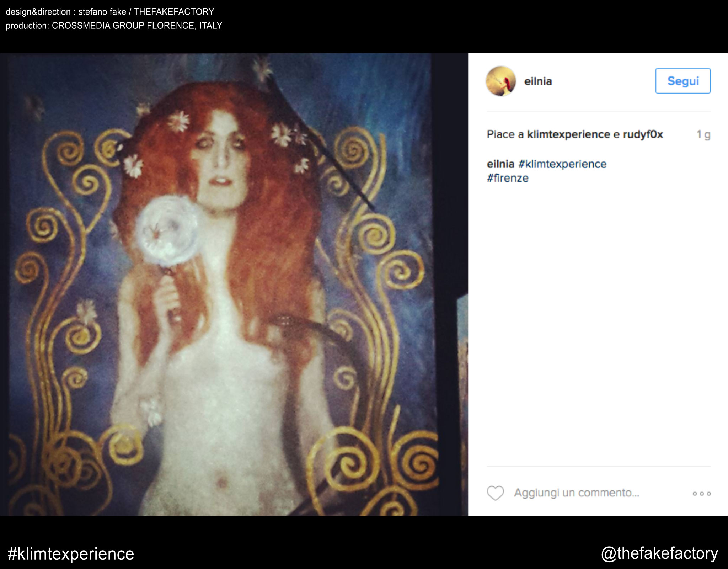Viewport: 728px width, 569px height.
Task: Open rudyf0x profile in the likes line
Action: [x=643, y=134]
